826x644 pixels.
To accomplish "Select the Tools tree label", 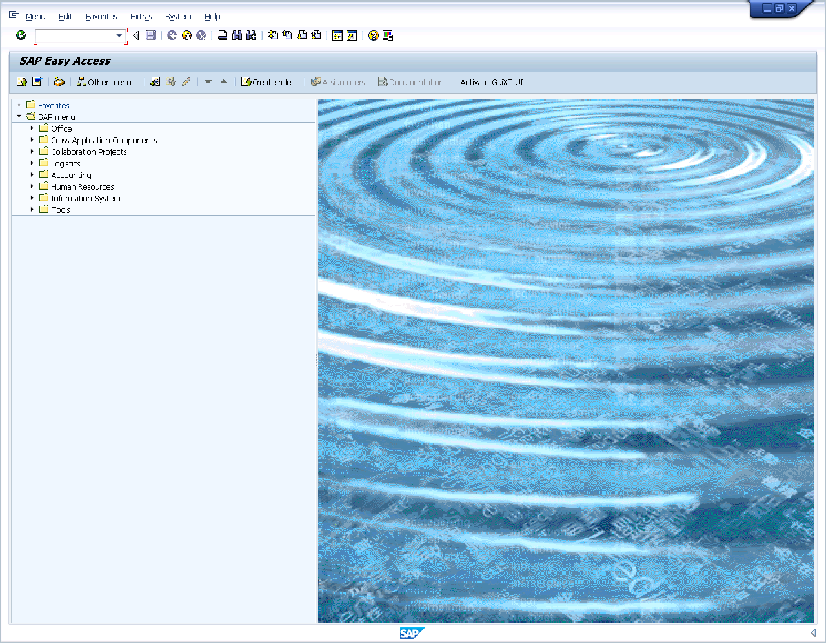I will [x=61, y=210].
